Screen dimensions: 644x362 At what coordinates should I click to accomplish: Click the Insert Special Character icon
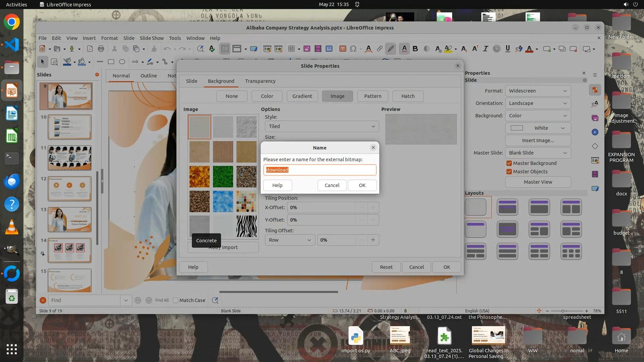[x=353, y=49]
